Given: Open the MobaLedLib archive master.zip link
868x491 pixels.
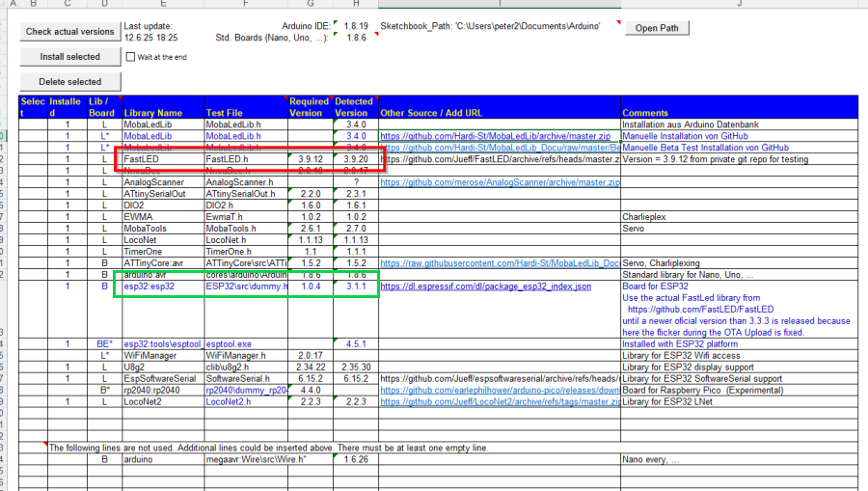Looking at the screenshot, I should click(x=495, y=136).
